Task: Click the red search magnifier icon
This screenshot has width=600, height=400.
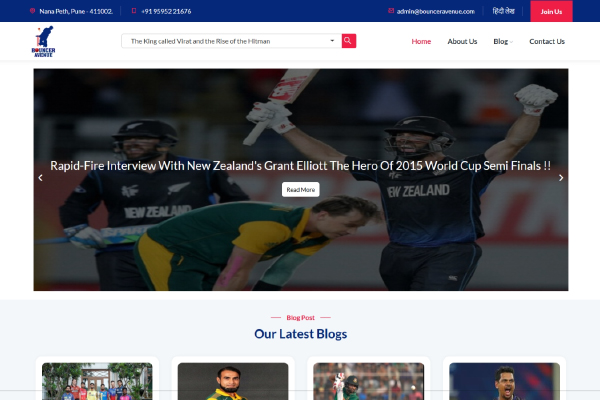Action: pos(349,41)
